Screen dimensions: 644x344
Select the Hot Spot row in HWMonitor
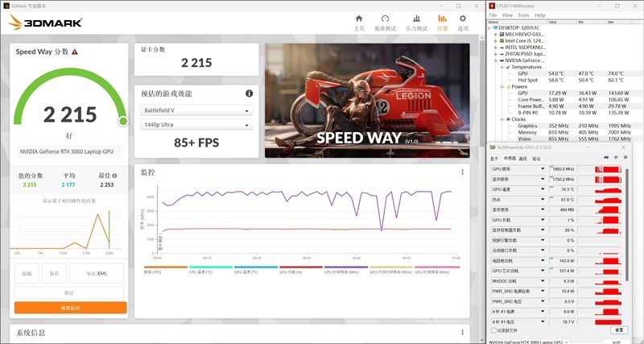tap(564, 80)
